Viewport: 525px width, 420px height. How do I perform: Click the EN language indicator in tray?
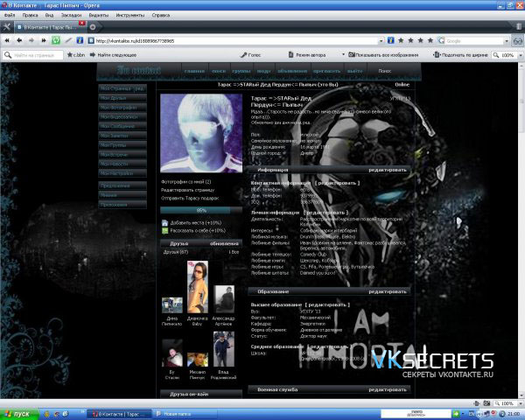click(x=472, y=414)
